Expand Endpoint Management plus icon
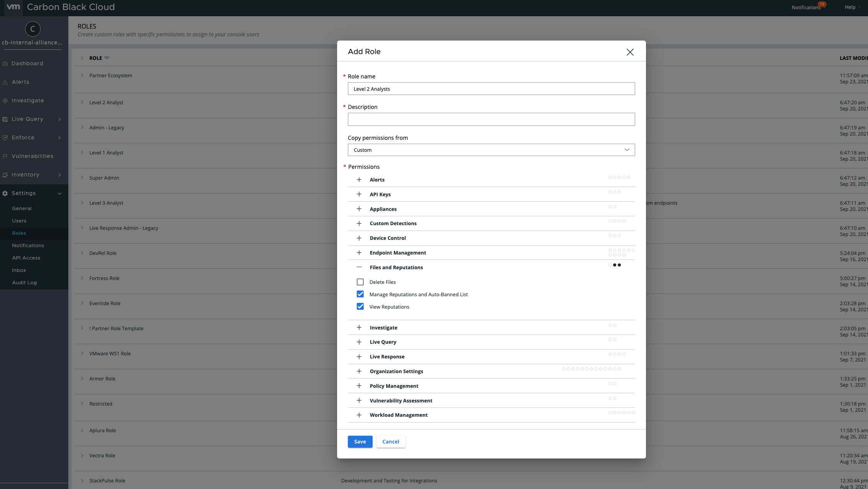 (359, 253)
